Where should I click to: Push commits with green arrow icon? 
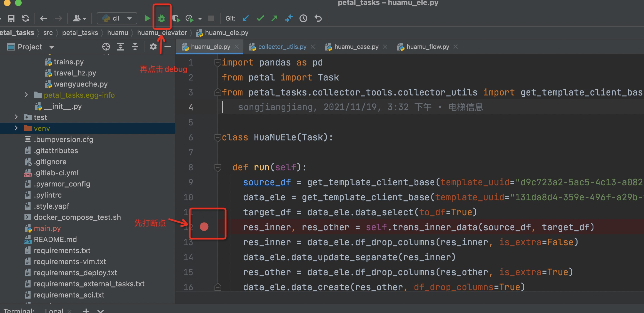coord(274,19)
